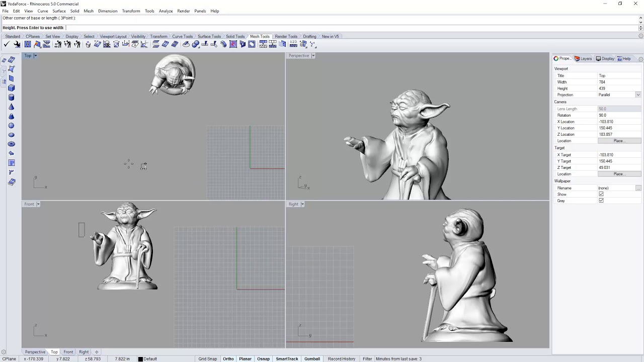Image resolution: width=644 pixels, height=362 pixels.
Task: Click the skull cull degenerate faces icon
Action: tap(107, 44)
